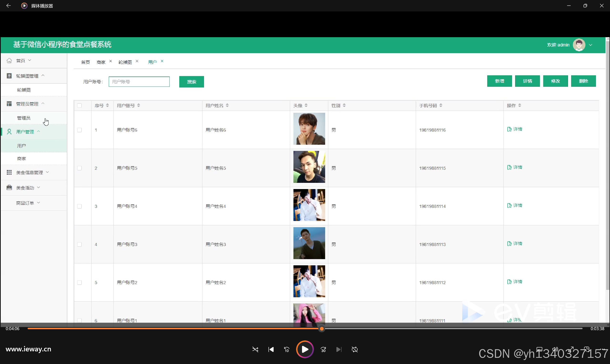Viewport: 610px width, 364px height.
Task: Toggle the repeat playback icon
Action: pyautogui.click(x=355, y=349)
